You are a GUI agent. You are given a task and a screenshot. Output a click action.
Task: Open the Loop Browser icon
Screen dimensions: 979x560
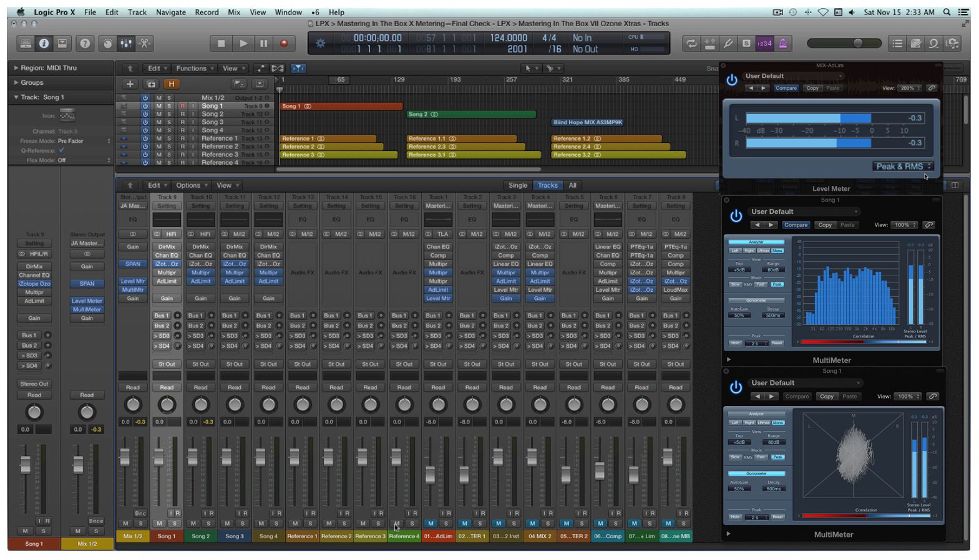(933, 44)
